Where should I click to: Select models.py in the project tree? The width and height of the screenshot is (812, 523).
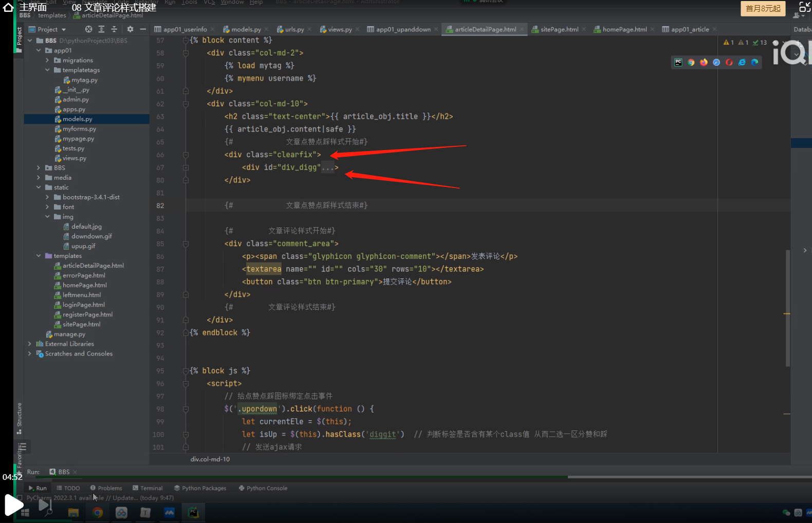click(x=73, y=119)
